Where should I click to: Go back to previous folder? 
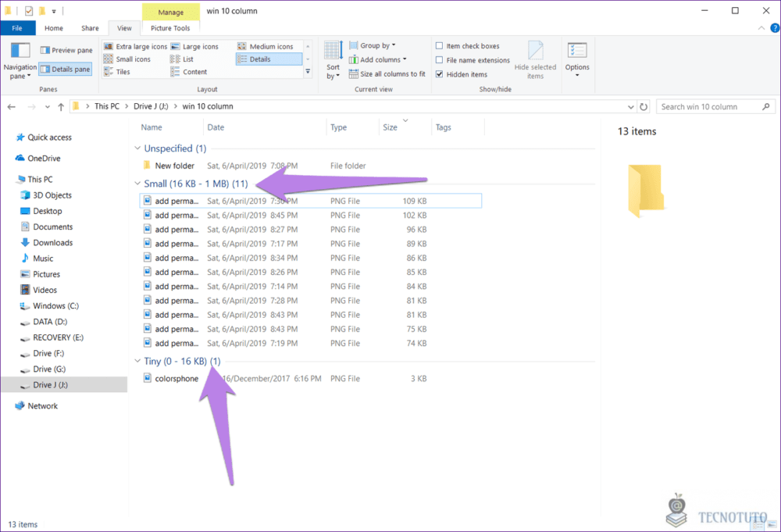[12, 106]
